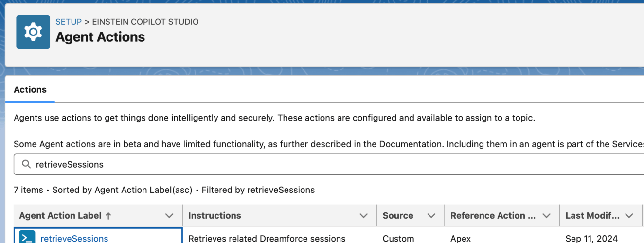
Task: Select the Custom source cell
Action: pyautogui.click(x=398, y=239)
